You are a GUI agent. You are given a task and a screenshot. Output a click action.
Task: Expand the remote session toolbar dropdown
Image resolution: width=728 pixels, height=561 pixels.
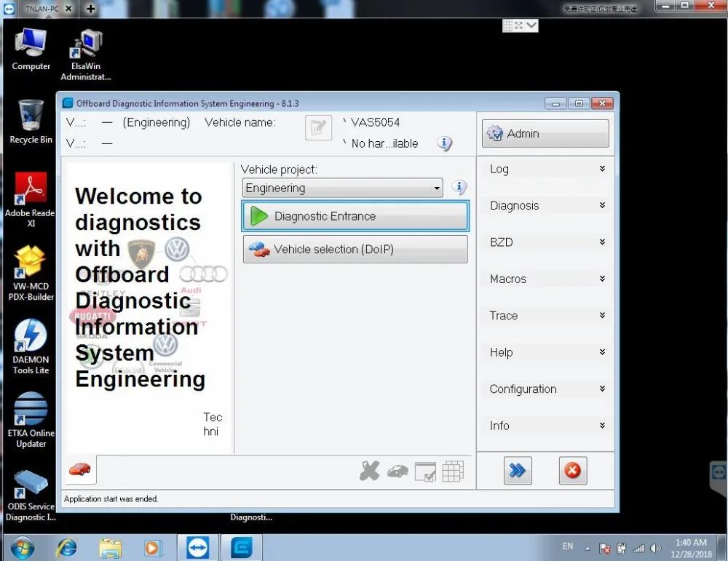[x=531, y=25]
